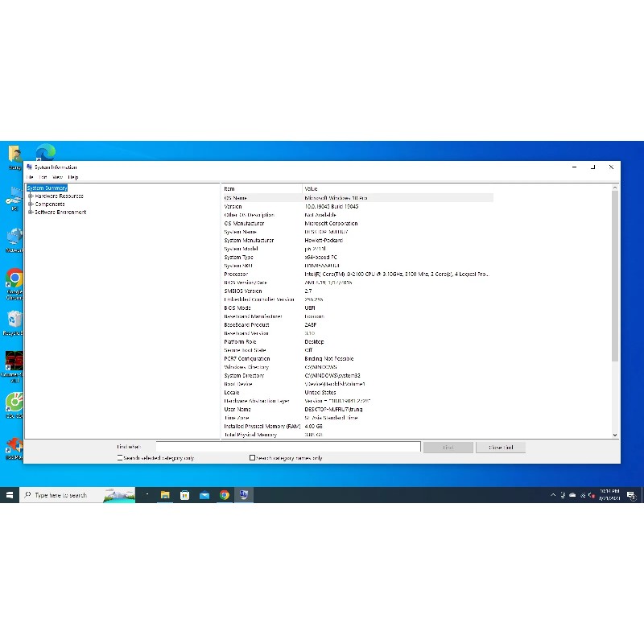This screenshot has height=644, width=644.
Task: Click the Windows Start button
Action: tap(10, 495)
